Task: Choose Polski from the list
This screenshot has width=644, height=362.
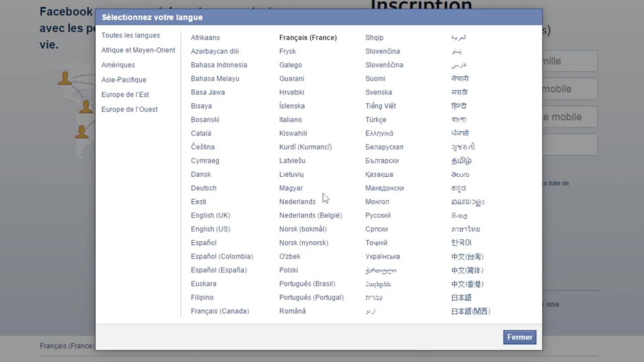Action: (288, 270)
